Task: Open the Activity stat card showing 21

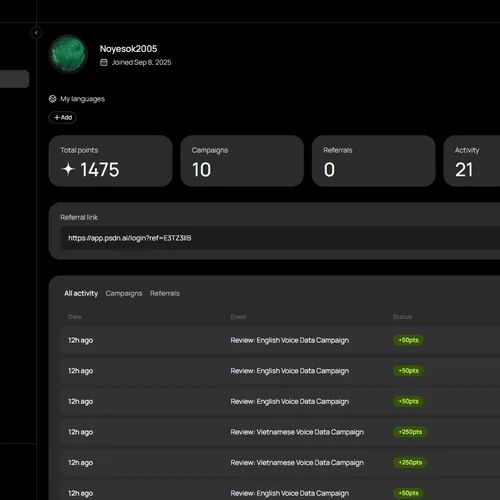Action: [x=472, y=161]
